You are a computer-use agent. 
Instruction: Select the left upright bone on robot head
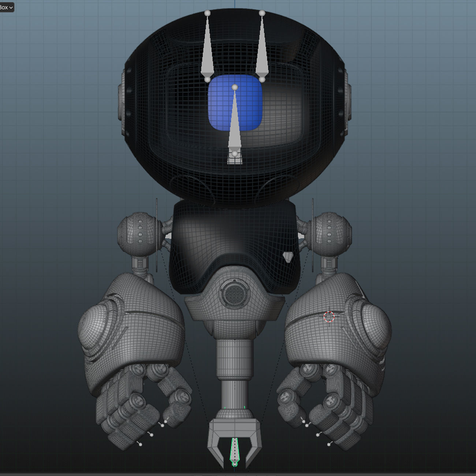point(207,46)
